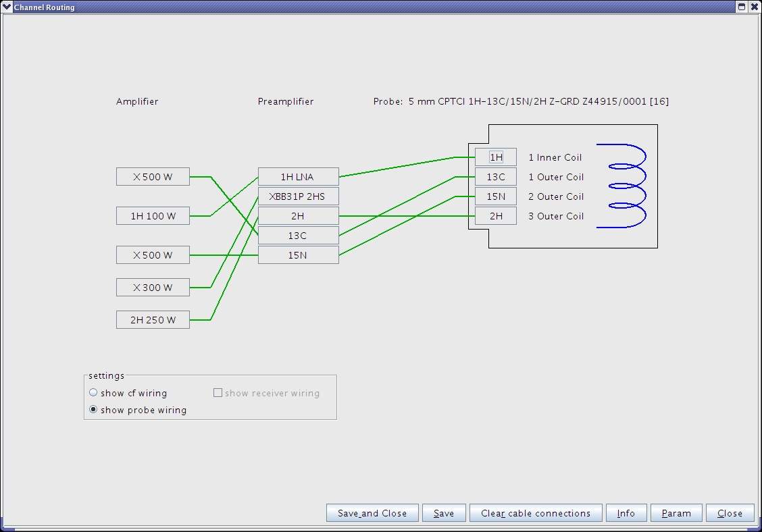Click the Save button
The width and height of the screenshot is (762, 532).
coord(444,513)
